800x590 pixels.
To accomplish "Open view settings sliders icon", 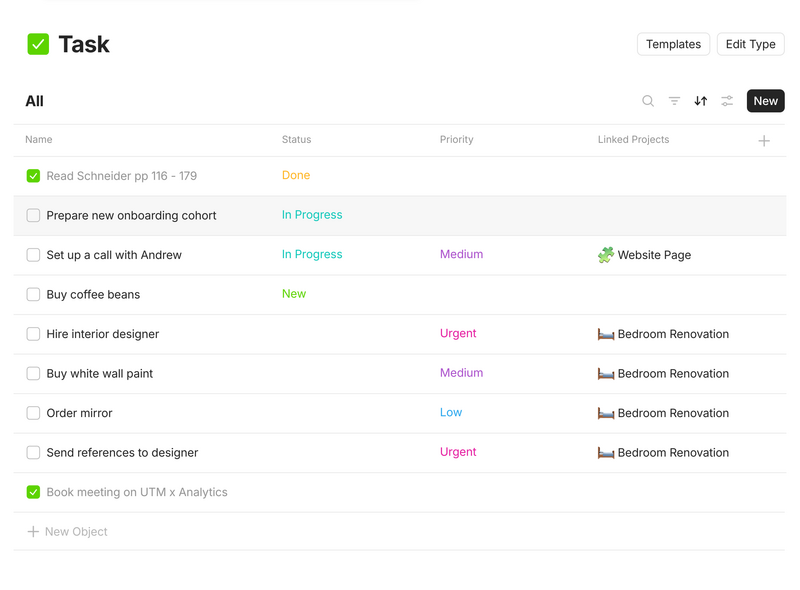I will click(x=727, y=101).
